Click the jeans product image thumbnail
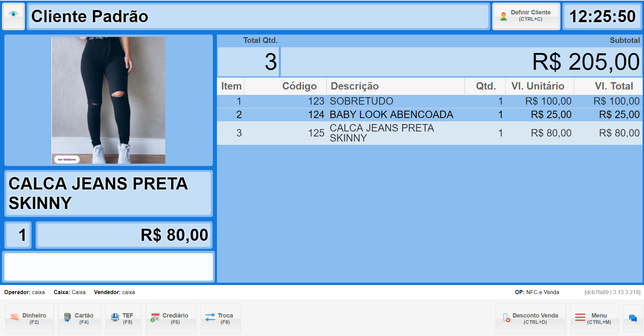The width and height of the screenshot is (644, 336). (x=108, y=100)
